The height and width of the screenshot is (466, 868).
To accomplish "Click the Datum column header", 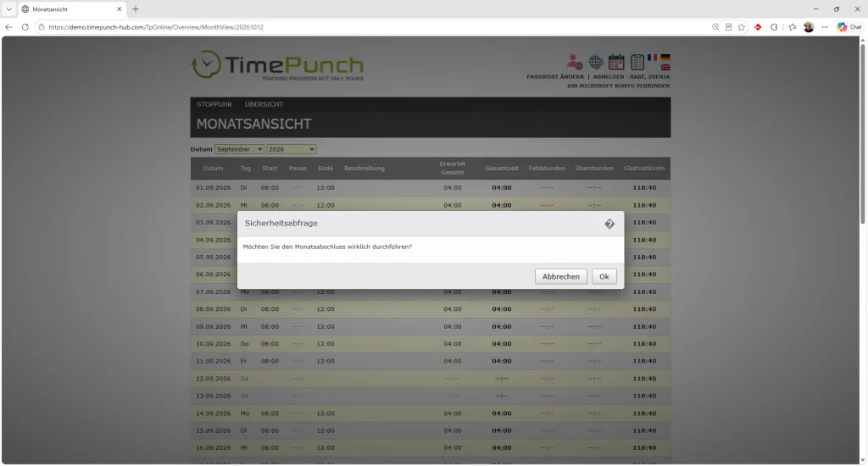I will (x=213, y=169).
